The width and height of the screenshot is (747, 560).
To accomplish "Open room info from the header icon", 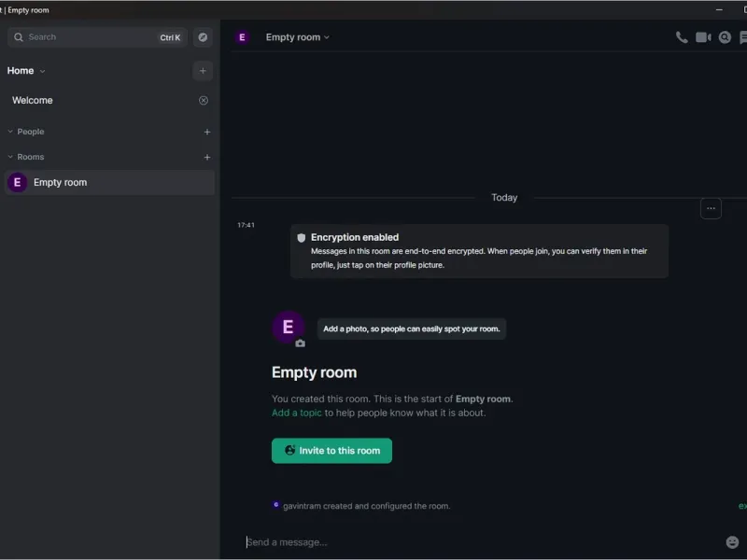I will pyautogui.click(x=725, y=37).
